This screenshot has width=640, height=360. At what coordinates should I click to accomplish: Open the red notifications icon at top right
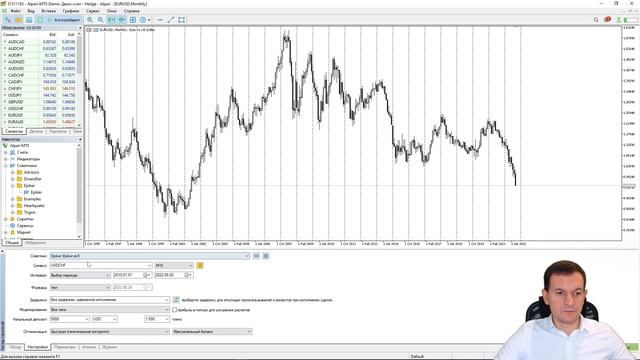click(x=607, y=20)
